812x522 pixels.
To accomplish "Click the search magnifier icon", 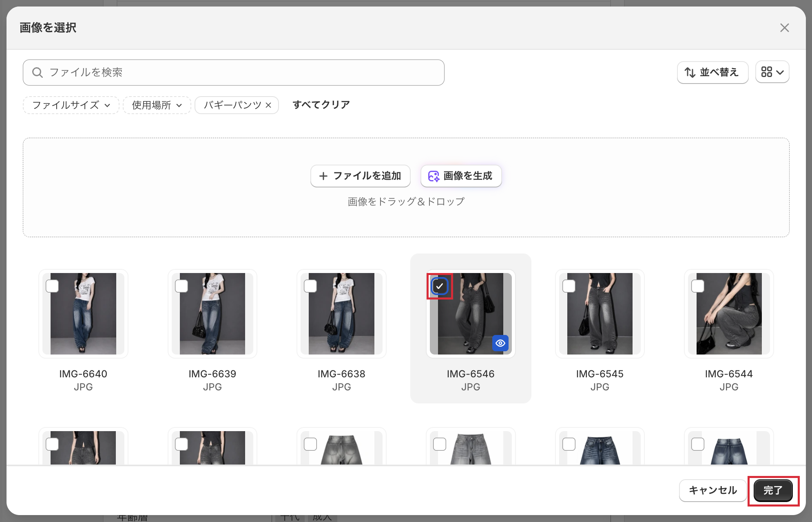I will (38, 73).
